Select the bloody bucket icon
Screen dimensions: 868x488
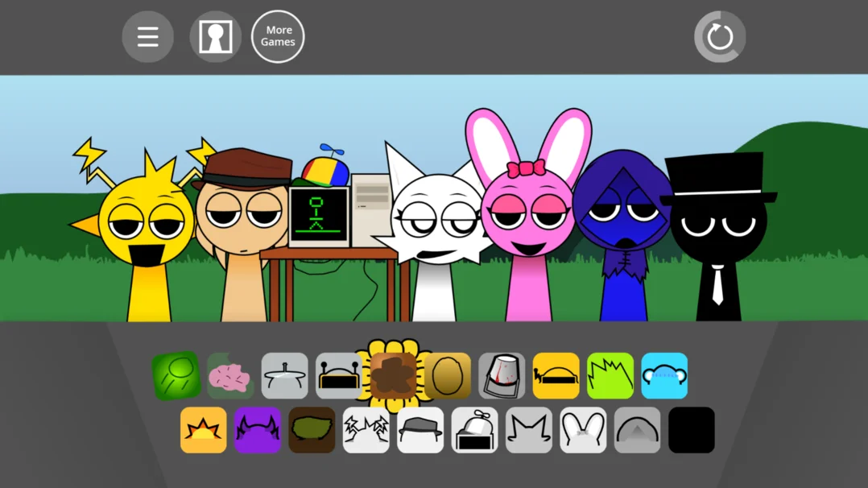point(502,376)
